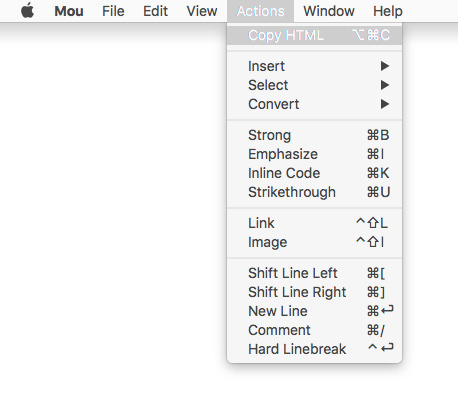This screenshot has height=394, width=458.
Task: Expand the Convert submenu arrow
Action: [x=385, y=104]
